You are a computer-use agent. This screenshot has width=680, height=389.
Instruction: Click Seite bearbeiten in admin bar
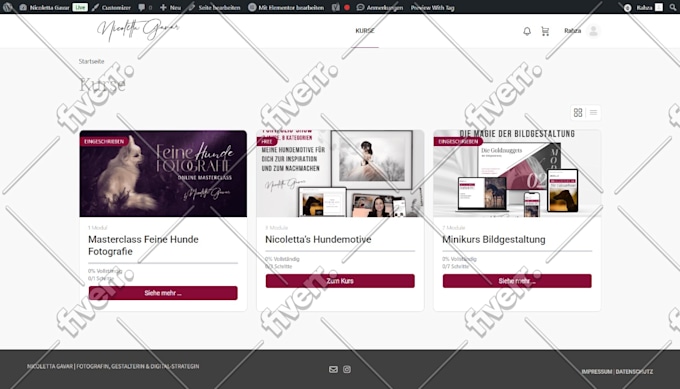coord(214,7)
